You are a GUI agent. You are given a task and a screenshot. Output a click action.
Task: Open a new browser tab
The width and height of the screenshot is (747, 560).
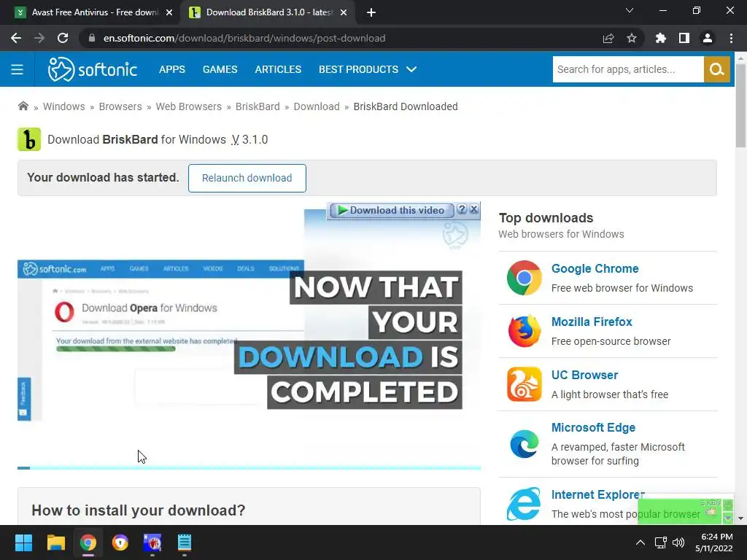pos(371,12)
